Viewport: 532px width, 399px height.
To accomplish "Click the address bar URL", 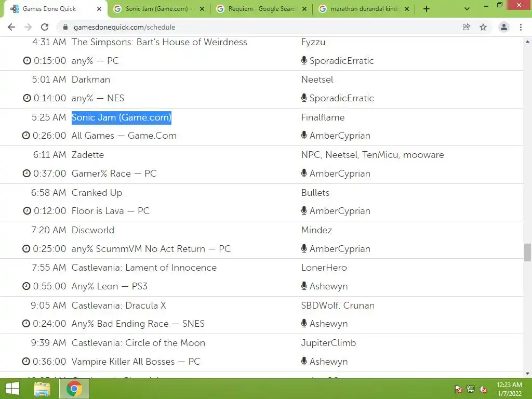I will [124, 27].
